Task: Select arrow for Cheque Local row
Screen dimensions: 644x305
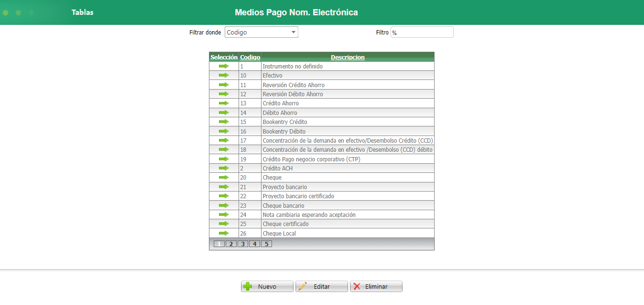Action: point(224,233)
